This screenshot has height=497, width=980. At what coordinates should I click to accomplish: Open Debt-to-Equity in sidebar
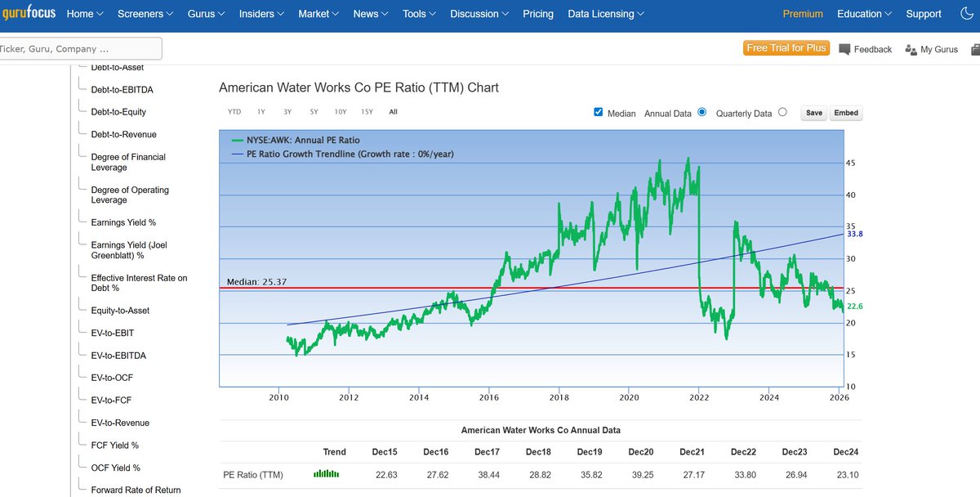118,112
